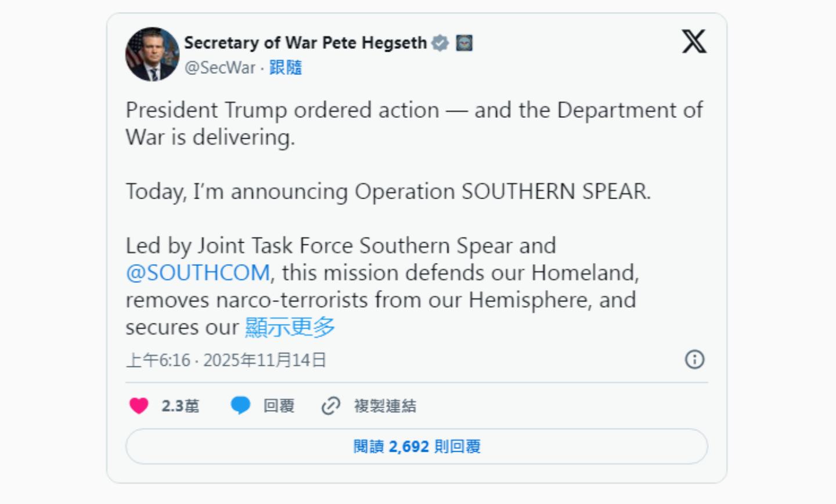836x504 pixels.
Task: Click the 2.3萬 like count
Action: tap(180, 405)
